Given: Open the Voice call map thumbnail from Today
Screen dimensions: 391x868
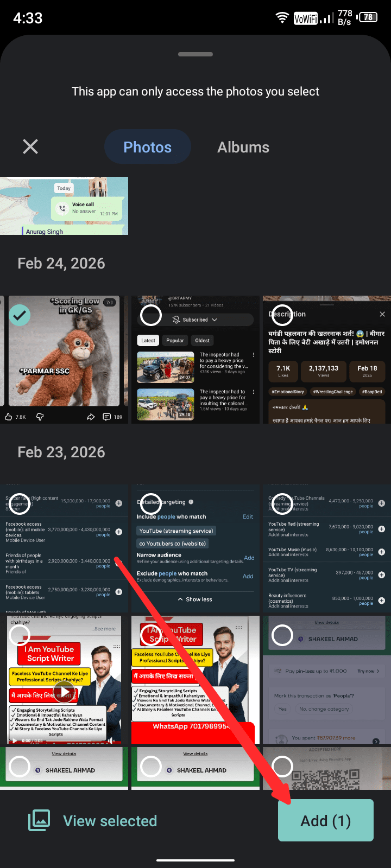Looking at the screenshot, I should 64,206.
